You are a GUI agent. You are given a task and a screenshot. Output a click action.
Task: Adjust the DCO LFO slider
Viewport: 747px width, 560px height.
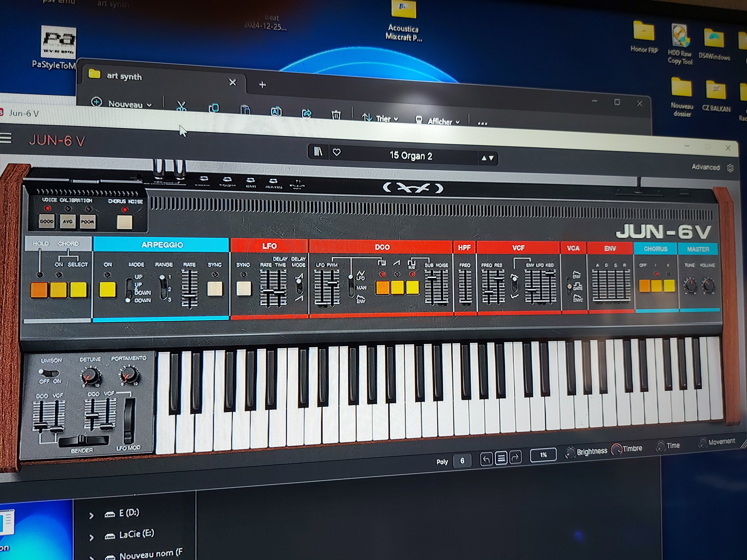pos(322,289)
